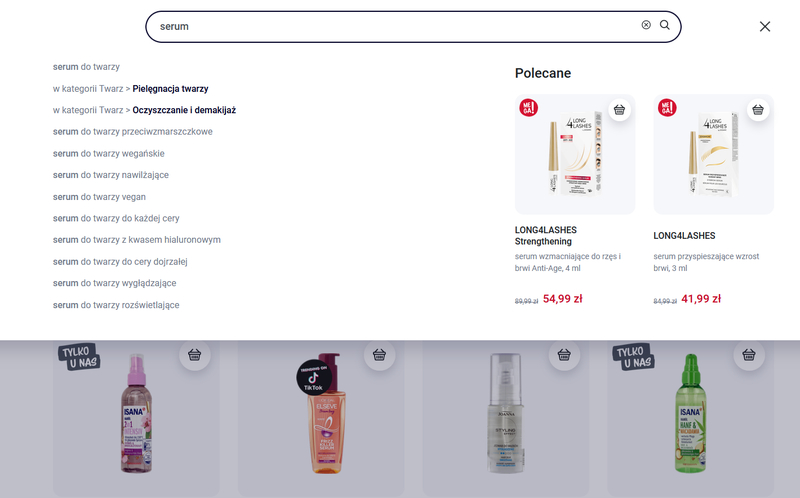Select suggestion "serum do twarzy"
800x498 pixels.
86,67
